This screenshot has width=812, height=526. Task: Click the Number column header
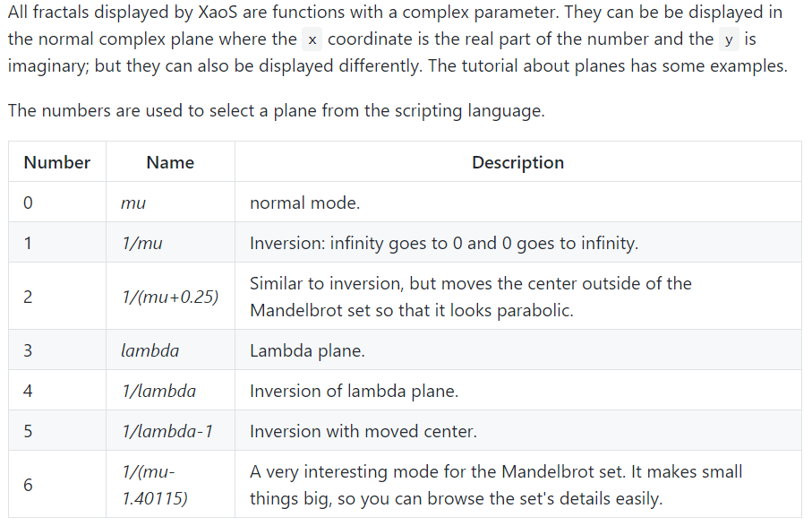57,162
